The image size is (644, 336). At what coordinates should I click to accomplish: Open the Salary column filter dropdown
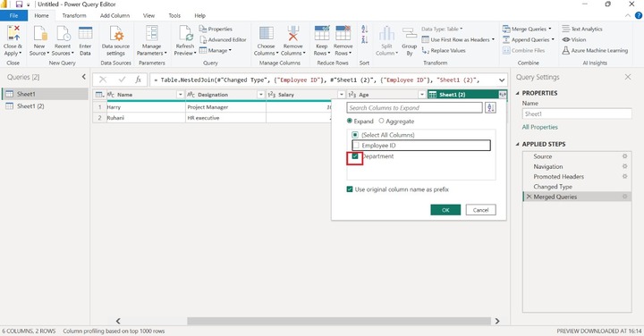(341, 95)
